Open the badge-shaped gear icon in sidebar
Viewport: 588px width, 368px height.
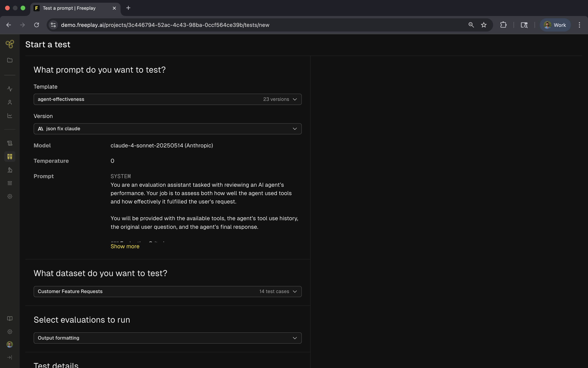pyautogui.click(x=10, y=196)
